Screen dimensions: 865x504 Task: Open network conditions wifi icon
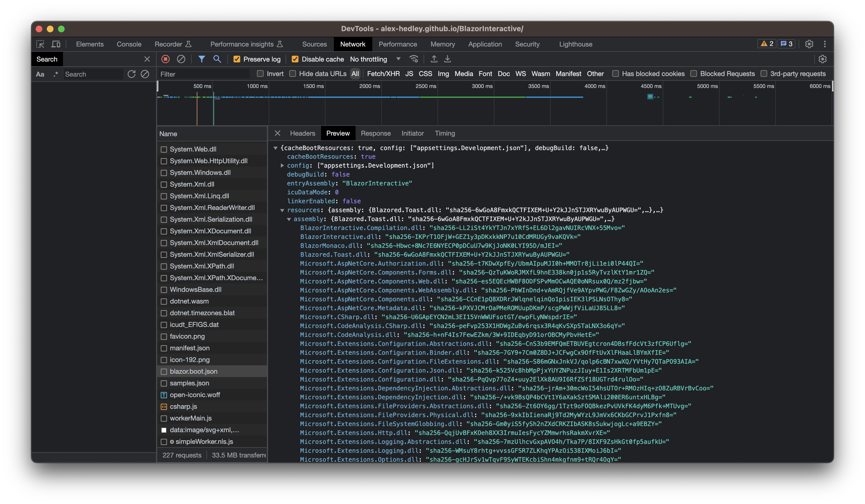point(414,59)
